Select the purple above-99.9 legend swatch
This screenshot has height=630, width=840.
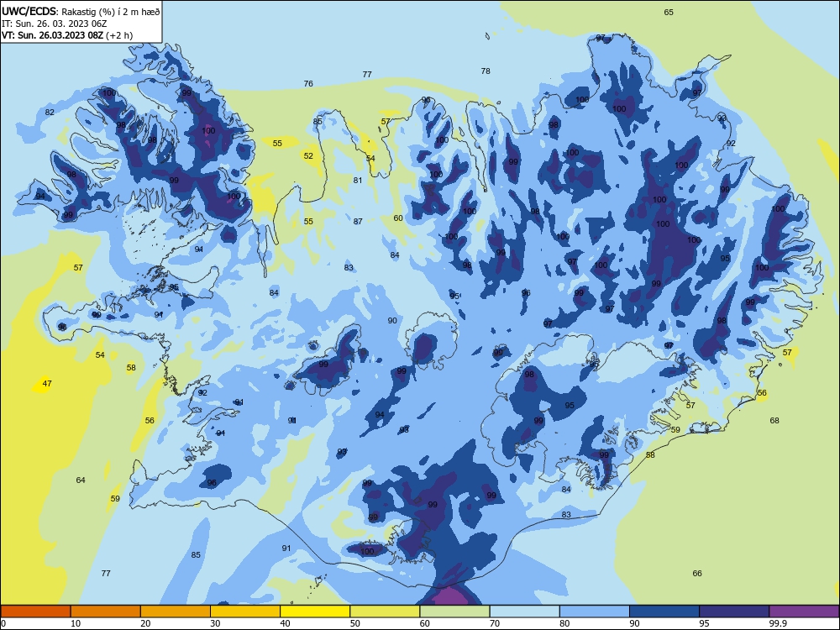point(804,612)
